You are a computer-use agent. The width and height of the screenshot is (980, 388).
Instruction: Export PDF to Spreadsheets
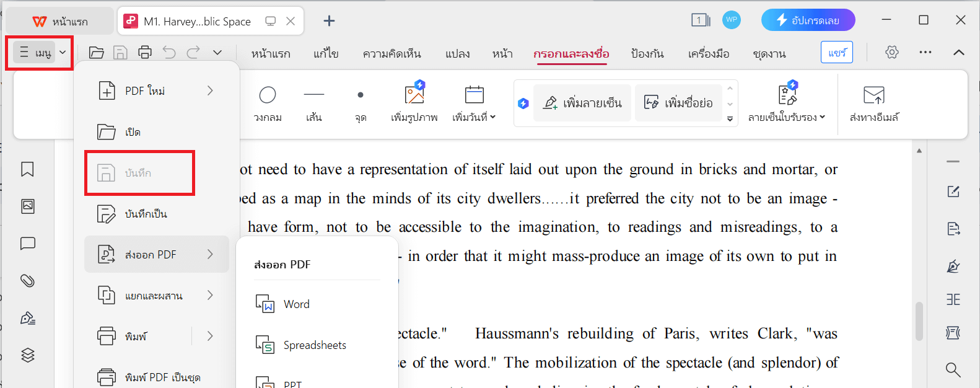317,345
